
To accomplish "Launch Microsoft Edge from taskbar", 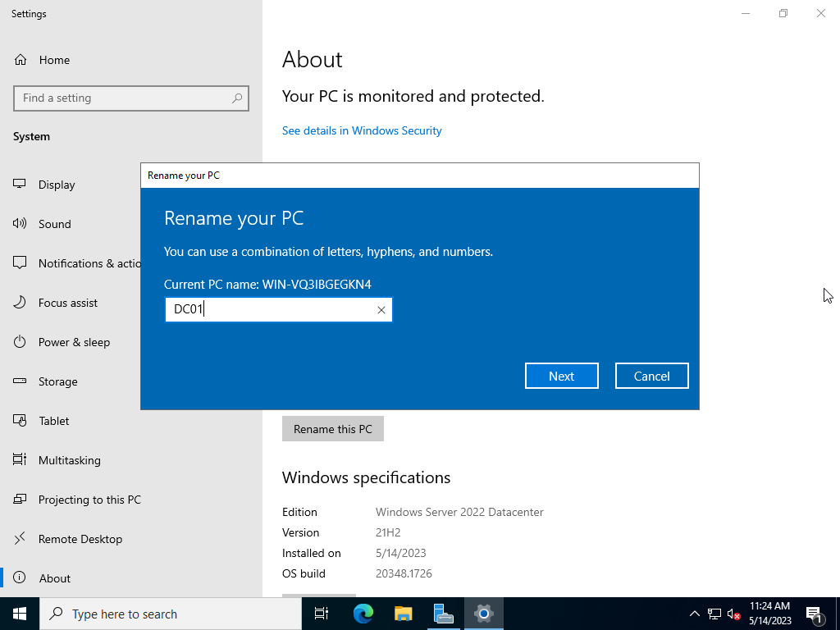I will click(363, 614).
